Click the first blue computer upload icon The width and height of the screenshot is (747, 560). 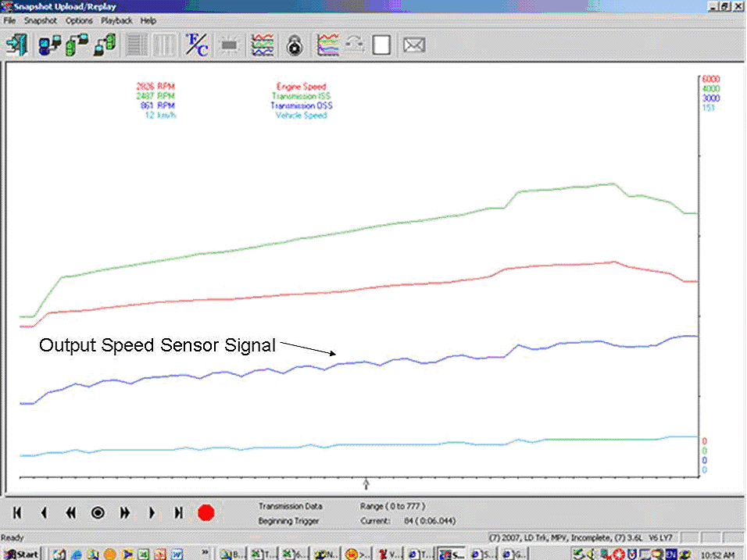(50, 45)
